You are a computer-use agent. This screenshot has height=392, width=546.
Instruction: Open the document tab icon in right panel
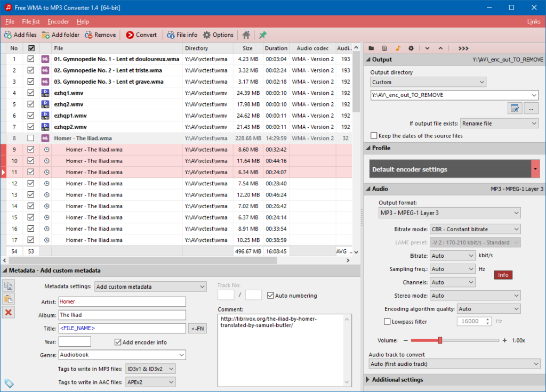point(384,48)
